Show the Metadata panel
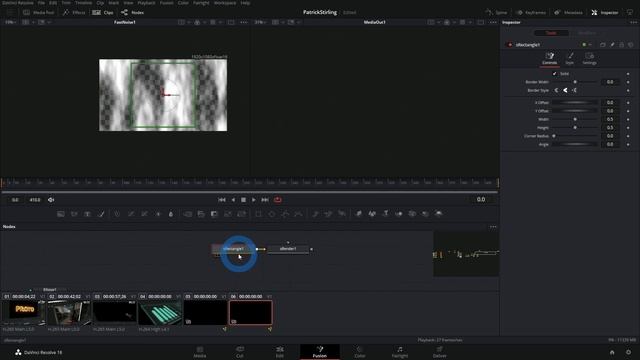640x360 pixels. (568, 13)
